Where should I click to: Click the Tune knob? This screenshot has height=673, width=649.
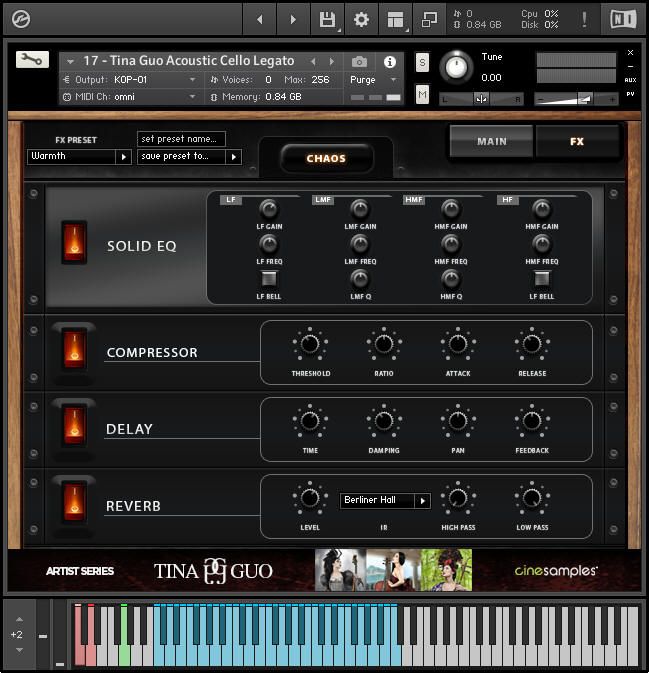456,67
